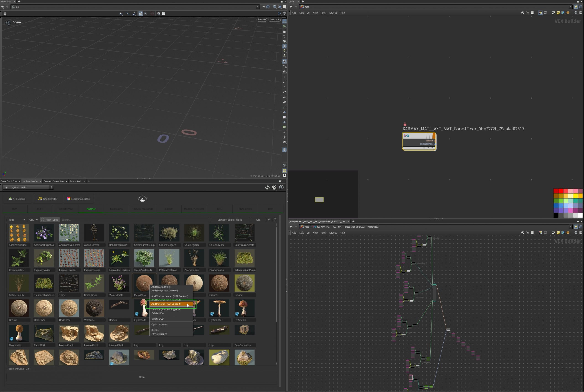Screen dimensions: 584x392
Task: Switch to the Megascans tab
Action: tap(116, 209)
